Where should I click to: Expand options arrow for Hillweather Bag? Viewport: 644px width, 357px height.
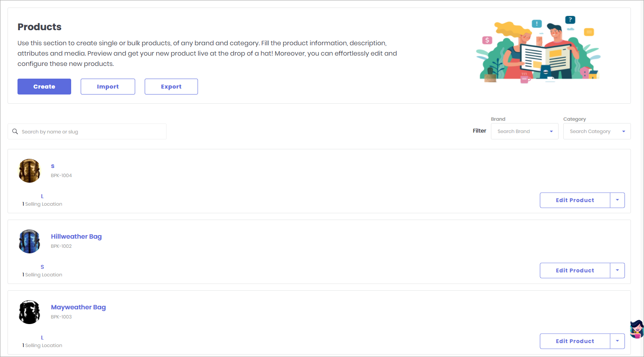pyautogui.click(x=617, y=270)
